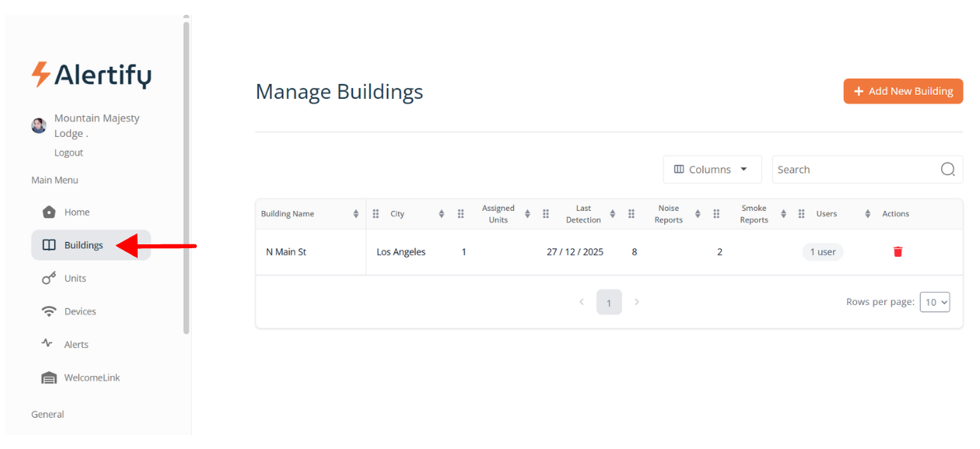
Task: Click the Buildings book icon
Action: coord(49,245)
